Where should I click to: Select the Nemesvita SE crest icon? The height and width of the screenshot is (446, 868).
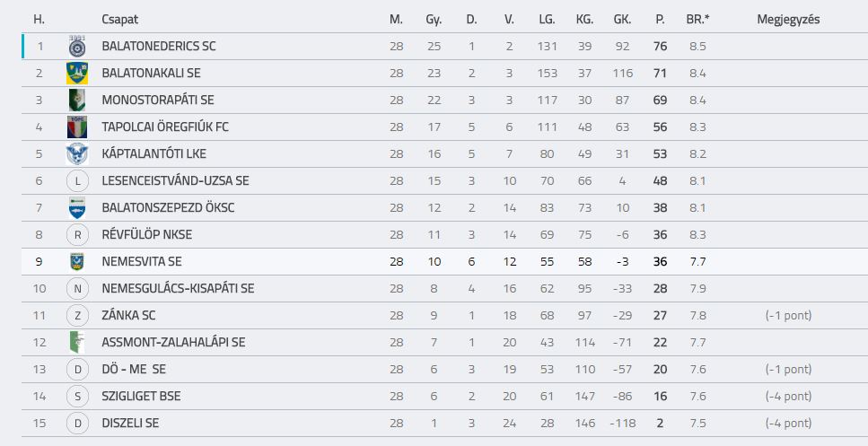click(77, 261)
